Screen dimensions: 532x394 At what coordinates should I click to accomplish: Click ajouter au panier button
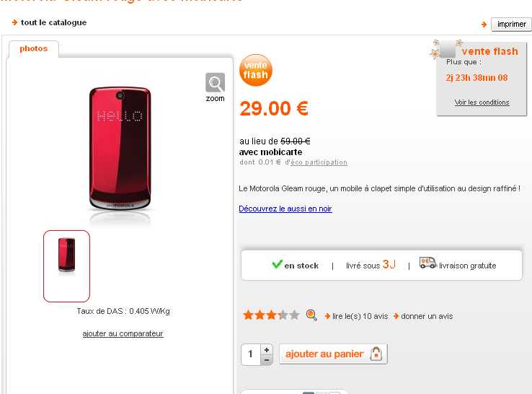coord(333,354)
